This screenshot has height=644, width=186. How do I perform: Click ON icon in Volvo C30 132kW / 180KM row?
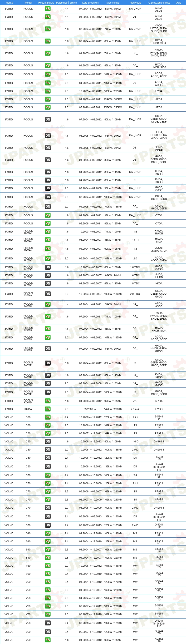pyautogui.click(x=48, y=466)
